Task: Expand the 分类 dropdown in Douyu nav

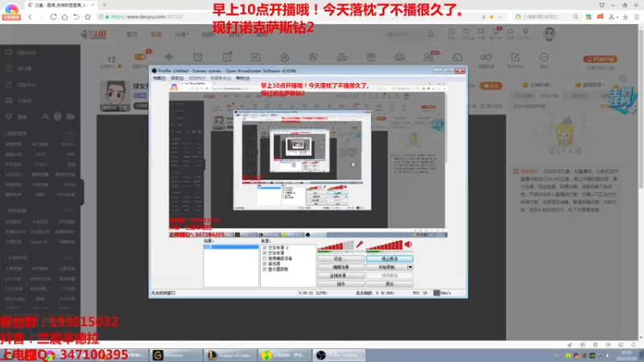Action: point(182,35)
